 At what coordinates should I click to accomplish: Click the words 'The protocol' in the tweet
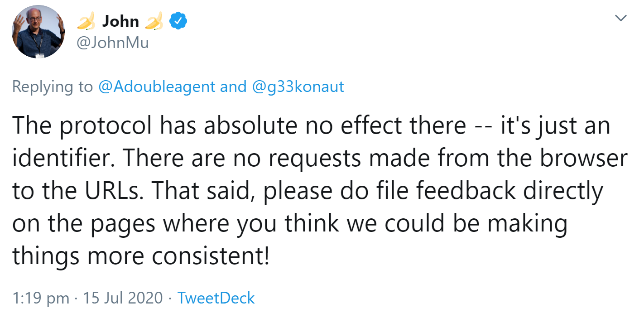coord(82,126)
